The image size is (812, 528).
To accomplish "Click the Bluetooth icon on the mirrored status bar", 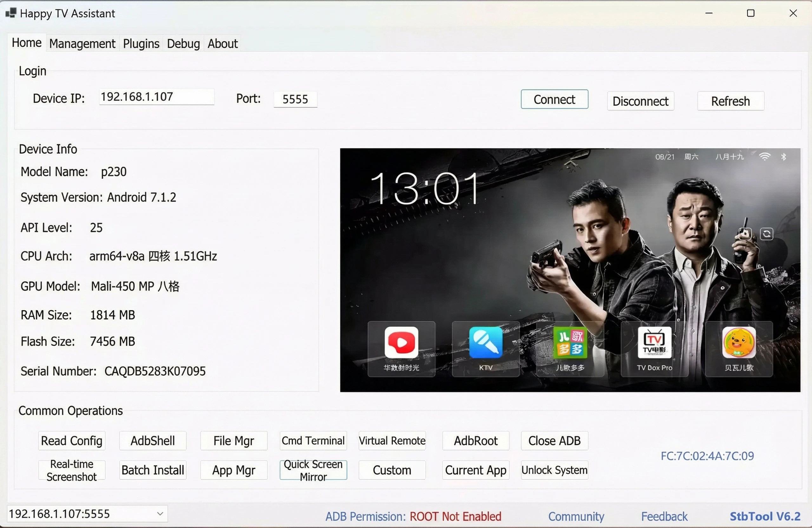I will (x=784, y=156).
